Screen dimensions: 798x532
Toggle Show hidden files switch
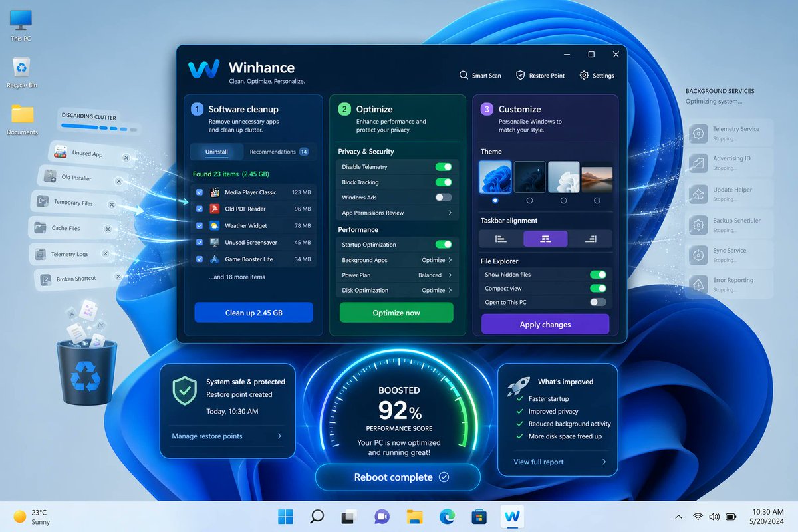[x=598, y=275]
